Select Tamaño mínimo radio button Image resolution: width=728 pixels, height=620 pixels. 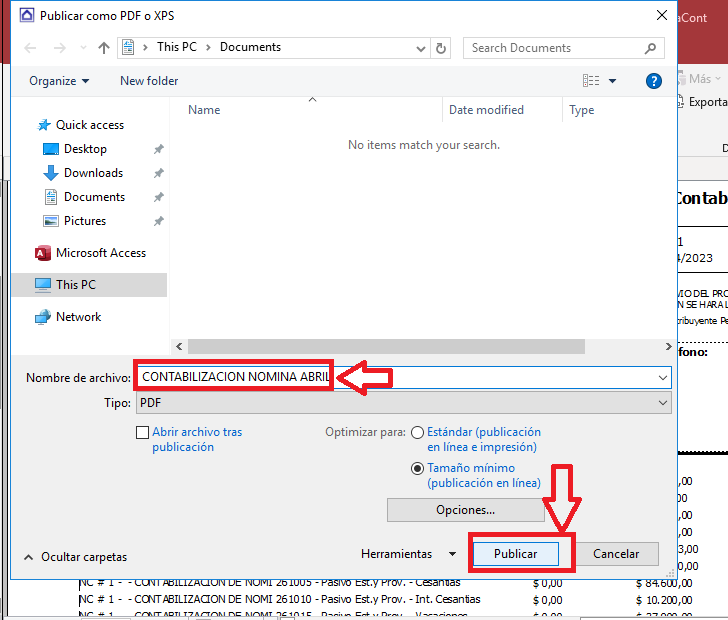coord(417,469)
